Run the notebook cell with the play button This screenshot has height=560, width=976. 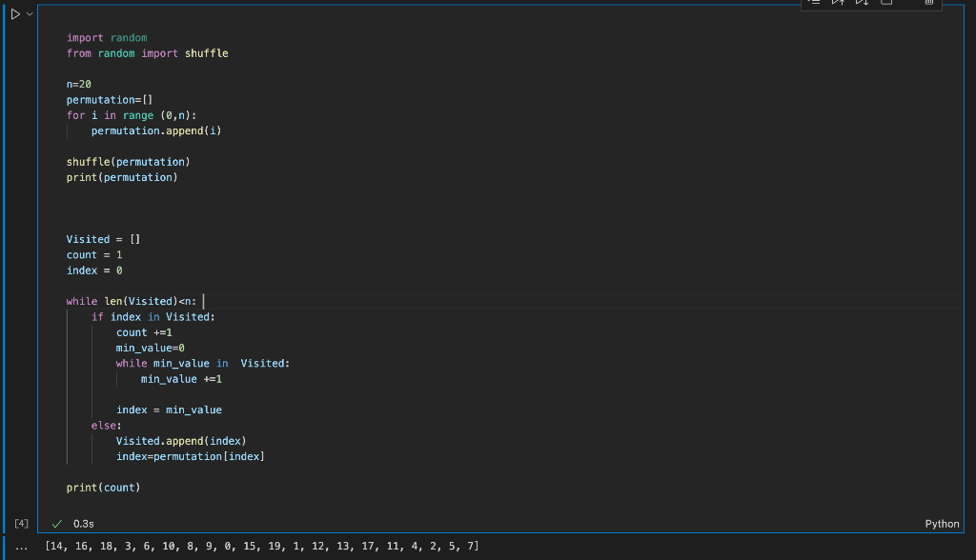pos(13,14)
